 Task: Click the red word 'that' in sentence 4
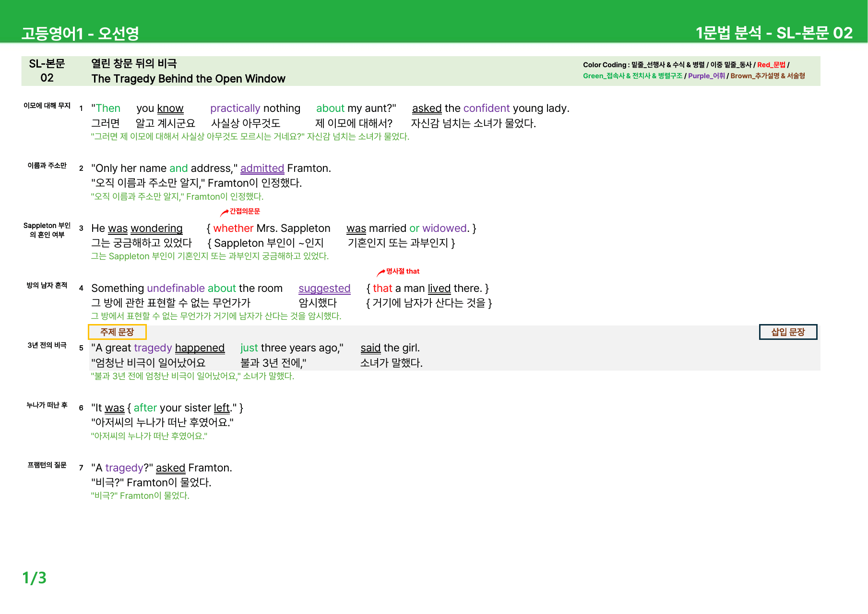pyautogui.click(x=382, y=289)
